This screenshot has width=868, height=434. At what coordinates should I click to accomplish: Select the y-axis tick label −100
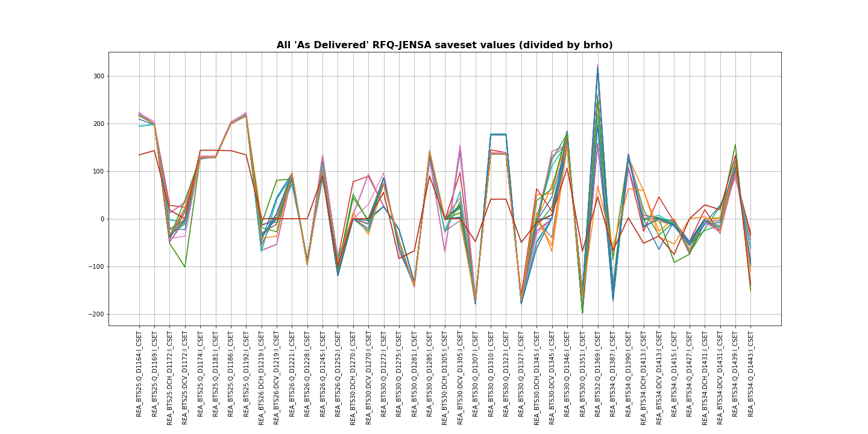click(96, 266)
